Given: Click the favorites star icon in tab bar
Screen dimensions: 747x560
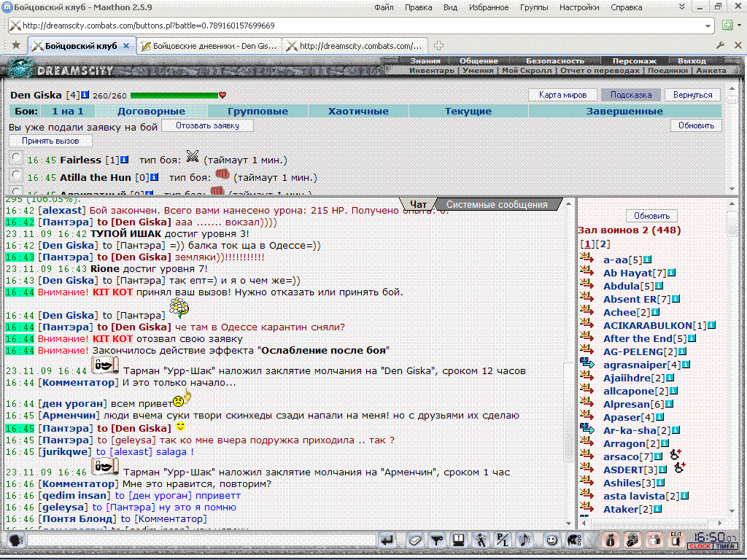Looking at the screenshot, I should click(x=16, y=45).
